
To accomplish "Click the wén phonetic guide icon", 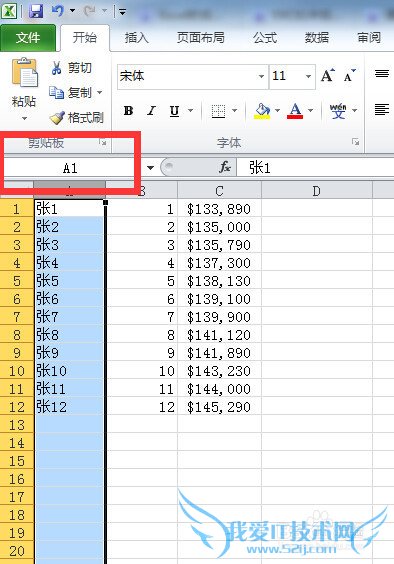I will [x=338, y=111].
